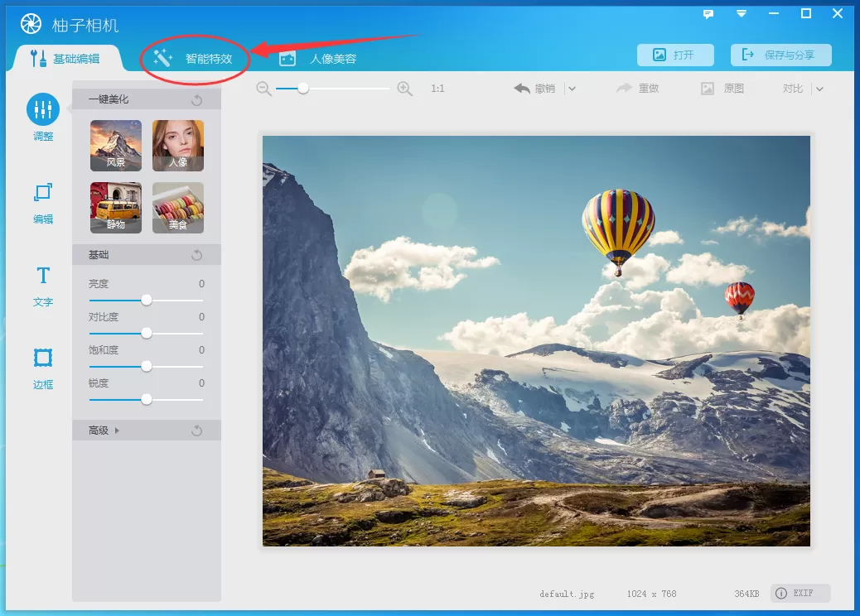
Task: Click the zoom in magnifier icon
Action: pos(405,89)
